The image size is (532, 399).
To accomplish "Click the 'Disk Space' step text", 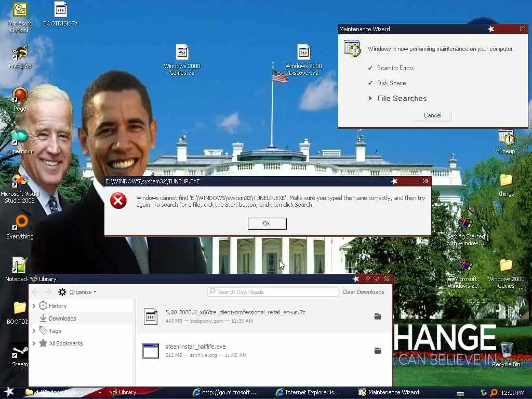I will point(391,83).
